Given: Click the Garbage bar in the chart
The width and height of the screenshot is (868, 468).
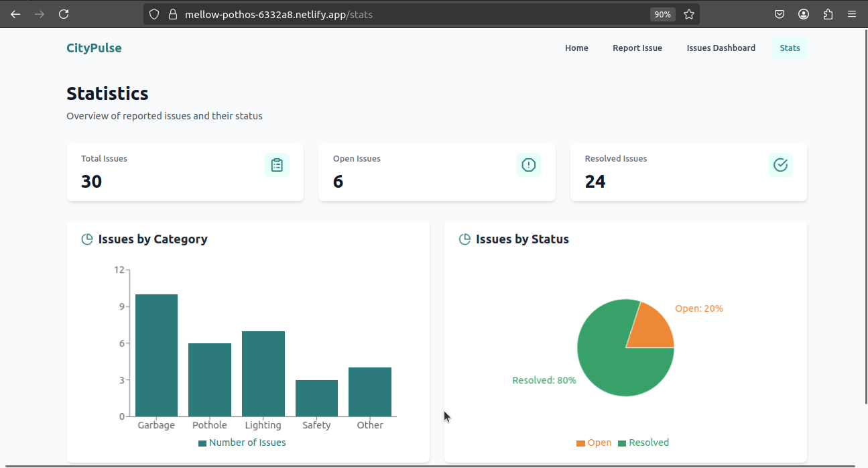Looking at the screenshot, I should (156, 355).
